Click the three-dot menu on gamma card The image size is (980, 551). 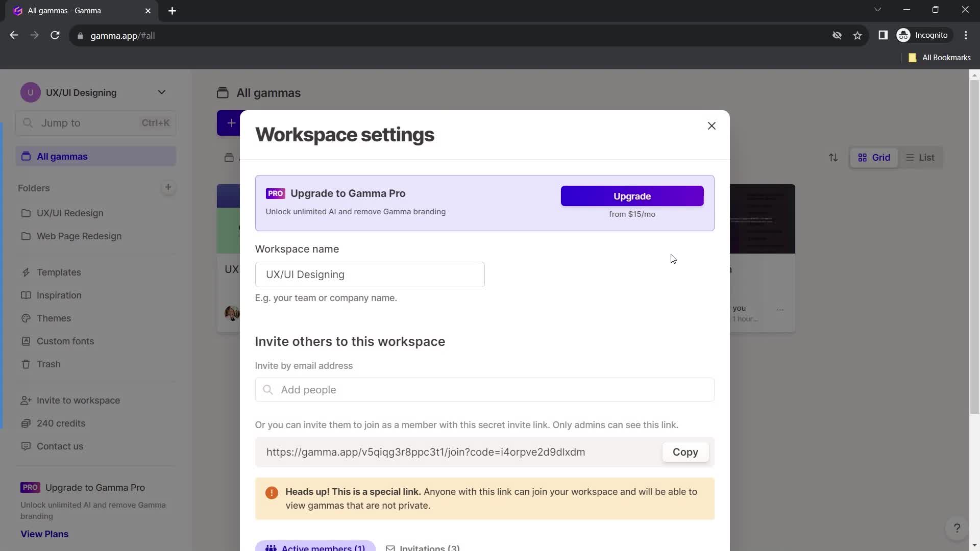[780, 310]
